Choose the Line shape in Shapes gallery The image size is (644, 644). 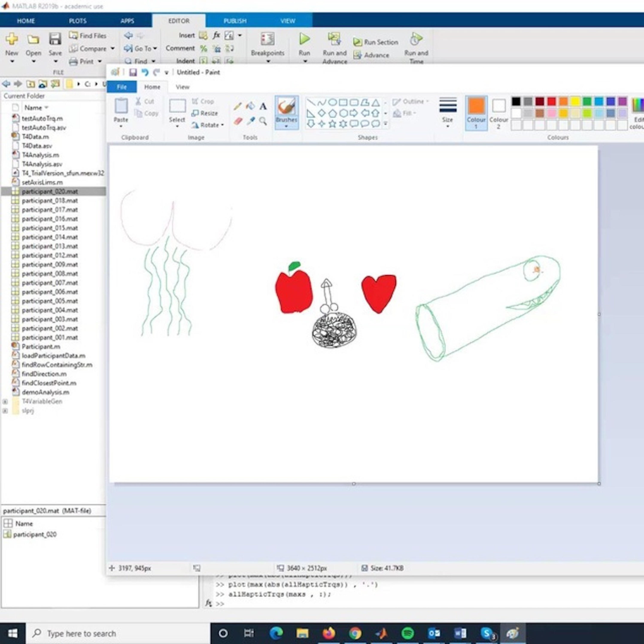click(x=311, y=102)
